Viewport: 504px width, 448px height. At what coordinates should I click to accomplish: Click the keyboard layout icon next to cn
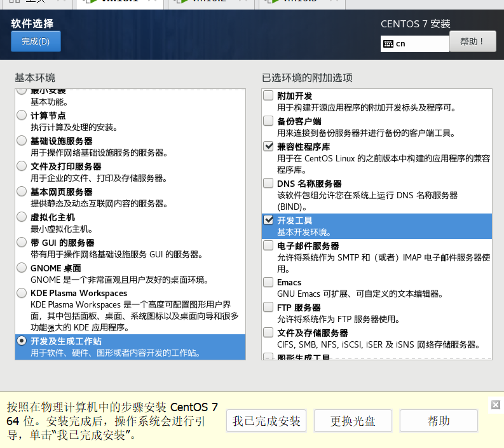tap(388, 44)
